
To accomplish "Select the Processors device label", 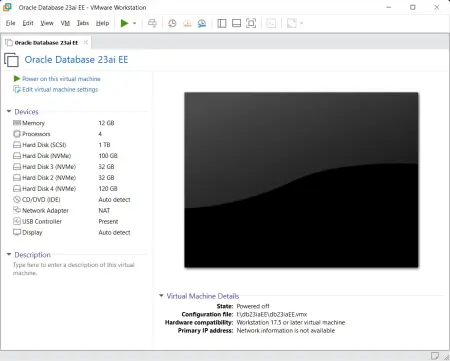I will (x=36, y=134).
